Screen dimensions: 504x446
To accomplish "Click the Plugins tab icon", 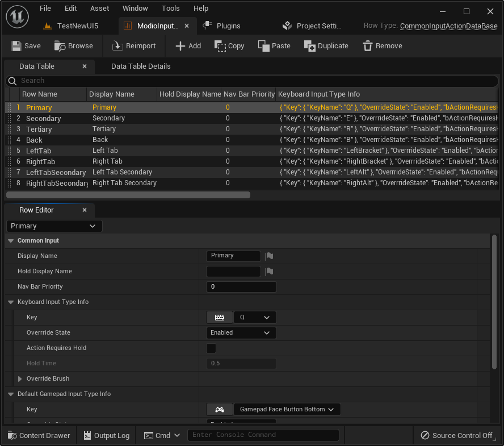I will pos(207,26).
